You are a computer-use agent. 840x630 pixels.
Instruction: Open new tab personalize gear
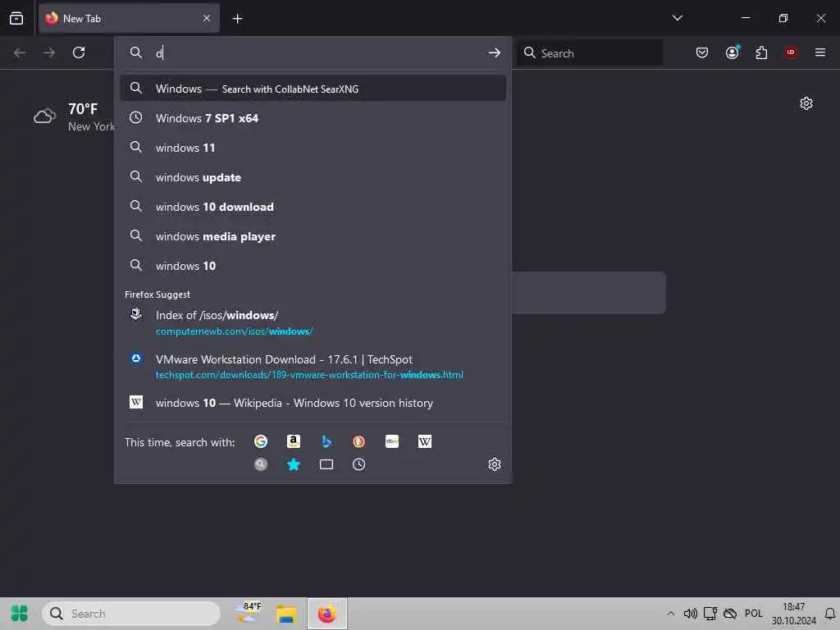coord(806,103)
